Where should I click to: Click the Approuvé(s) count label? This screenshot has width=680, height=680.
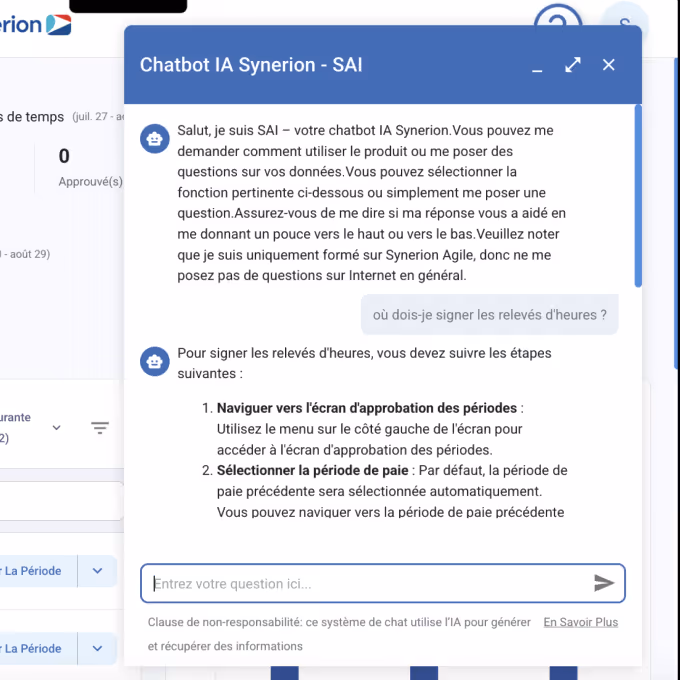pyautogui.click(x=91, y=181)
